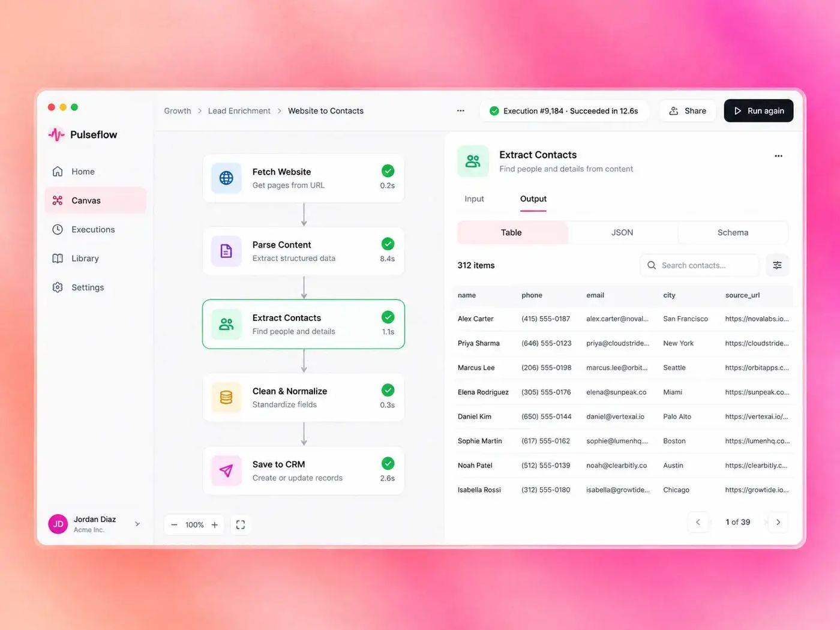Click the https://orbitapps source URL cell
Image resolution: width=840 pixels, height=630 pixels.
point(757,368)
